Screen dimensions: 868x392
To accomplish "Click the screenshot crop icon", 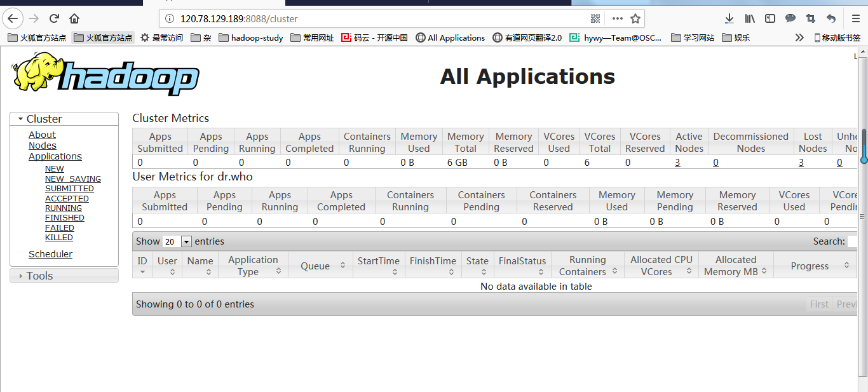I will 810,18.
